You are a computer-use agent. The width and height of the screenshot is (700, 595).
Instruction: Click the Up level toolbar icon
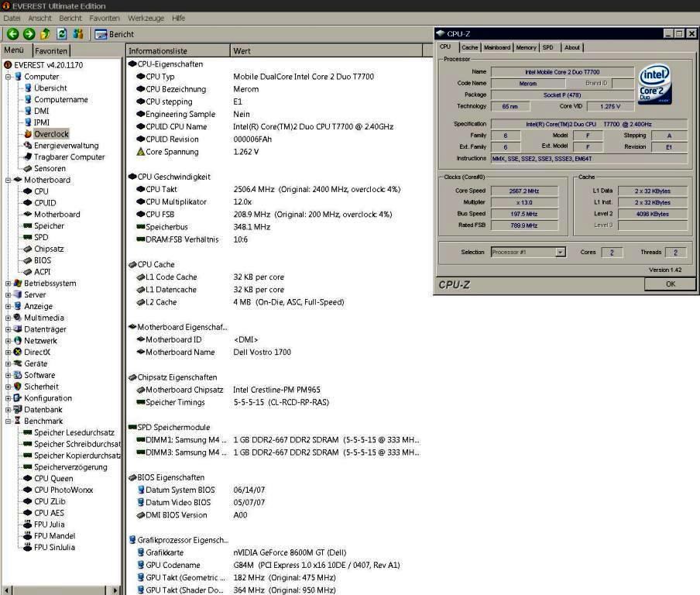pos(45,34)
